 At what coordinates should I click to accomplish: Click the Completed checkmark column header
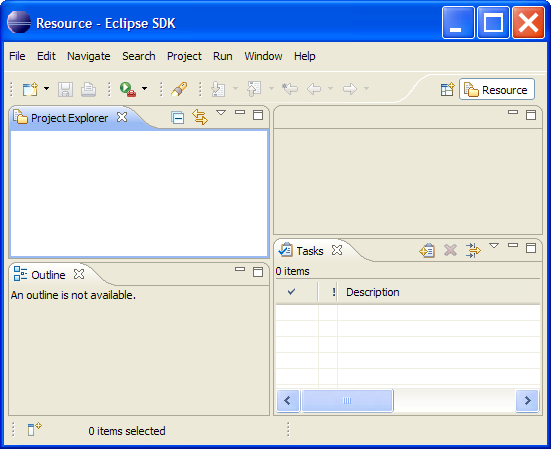pyautogui.click(x=297, y=292)
